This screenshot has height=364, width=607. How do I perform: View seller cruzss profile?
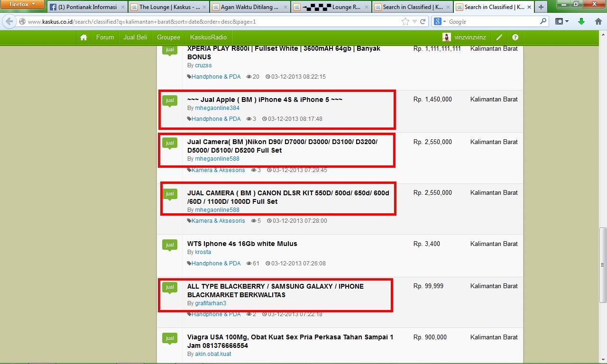coord(203,65)
